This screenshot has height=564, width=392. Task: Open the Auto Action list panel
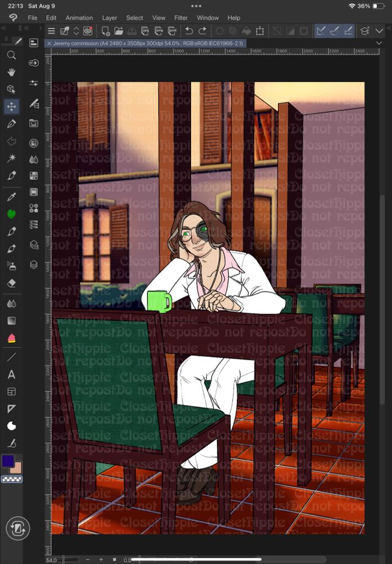pos(34,225)
